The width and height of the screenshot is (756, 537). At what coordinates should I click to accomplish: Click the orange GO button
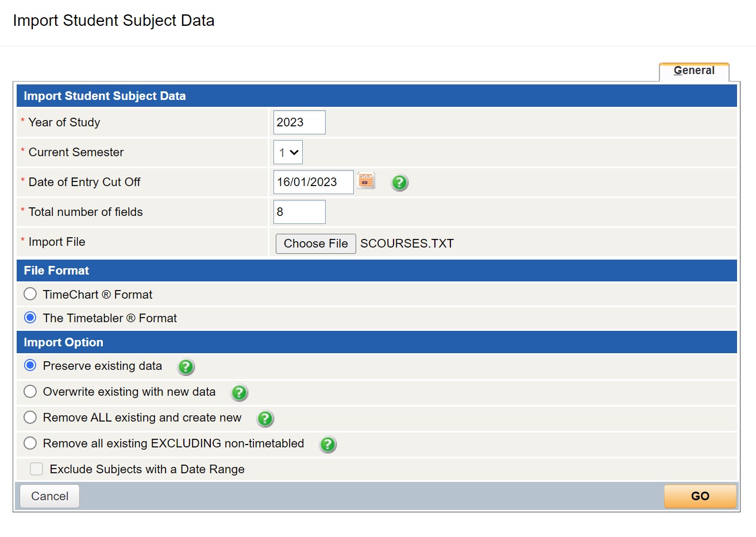coord(700,496)
